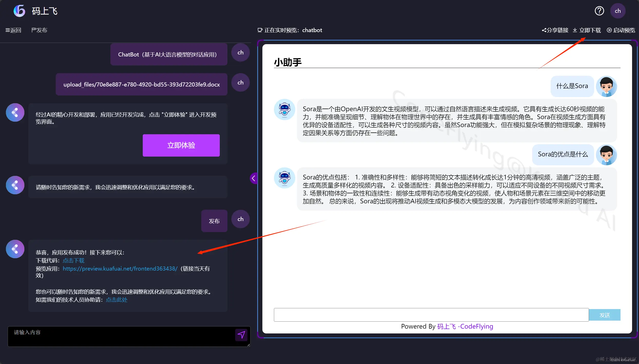Click 分享链接 share link
This screenshot has height=364, width=639.
[555, 30]
